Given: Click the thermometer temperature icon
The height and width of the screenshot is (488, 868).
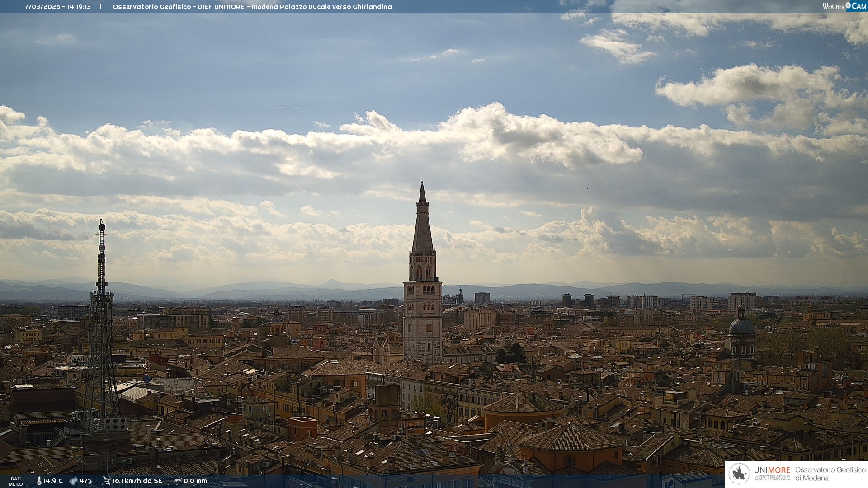Looking at the screenshot, I should point(39,481).
